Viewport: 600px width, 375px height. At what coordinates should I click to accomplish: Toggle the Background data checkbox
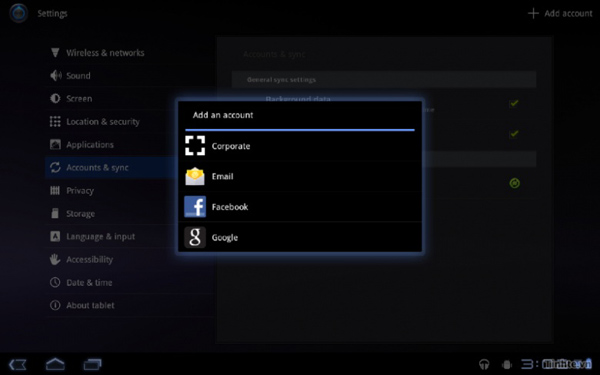(514, 103)
